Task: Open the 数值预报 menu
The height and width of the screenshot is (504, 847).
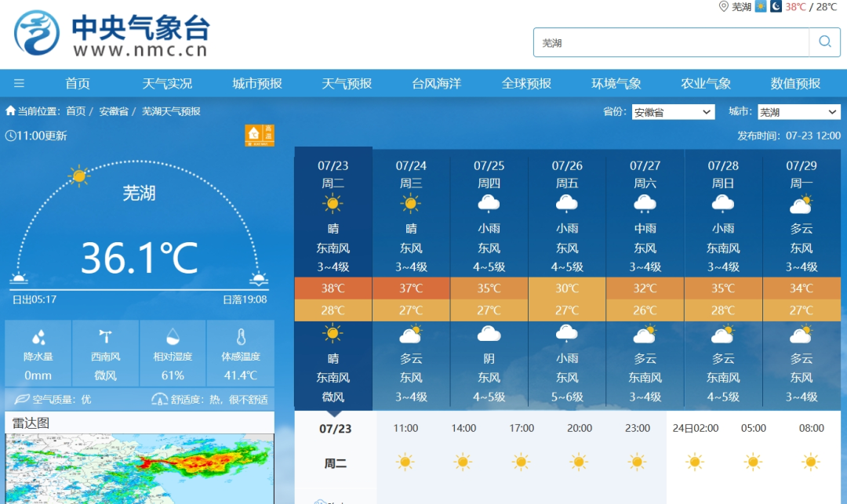Action: pyautogui.click(x=795, y=83)
